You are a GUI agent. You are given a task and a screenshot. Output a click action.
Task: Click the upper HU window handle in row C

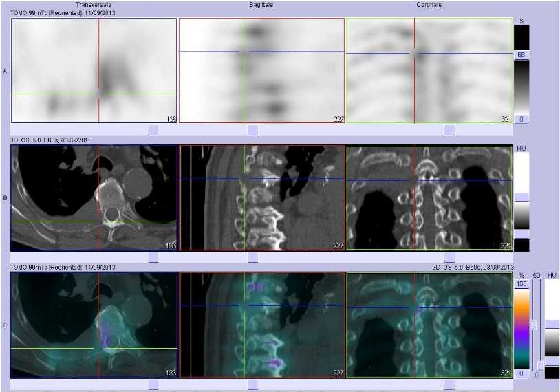(x=552, y=325)
